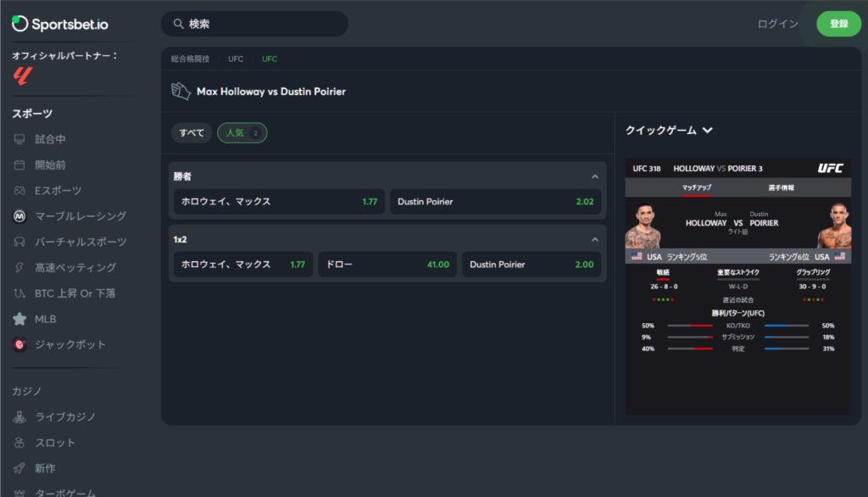Image resolution: width=868 pixels, height=497 pixels.
Task: Click the 登録 register button
Action: (838, 24)
